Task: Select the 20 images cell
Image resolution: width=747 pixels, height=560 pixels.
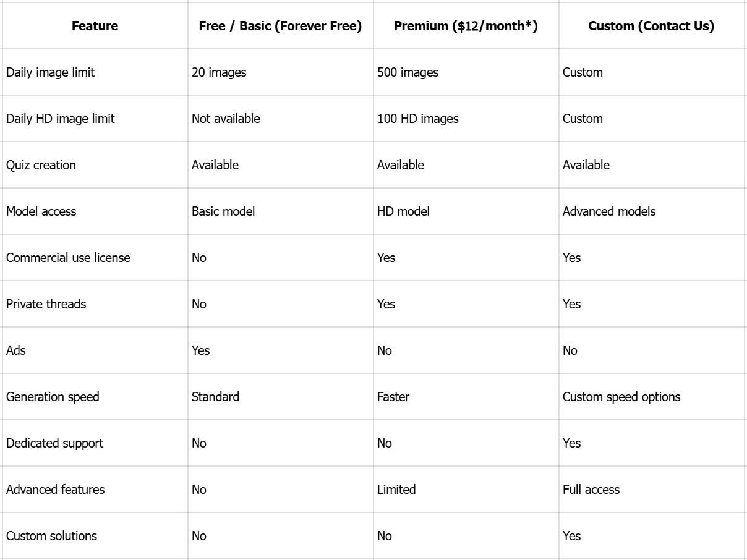Action: coord(219,72)
